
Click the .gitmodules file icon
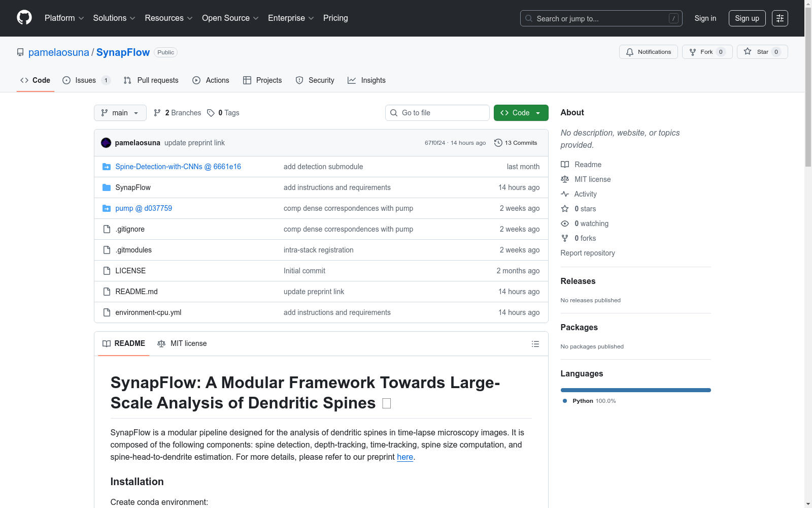click(107, 250)
